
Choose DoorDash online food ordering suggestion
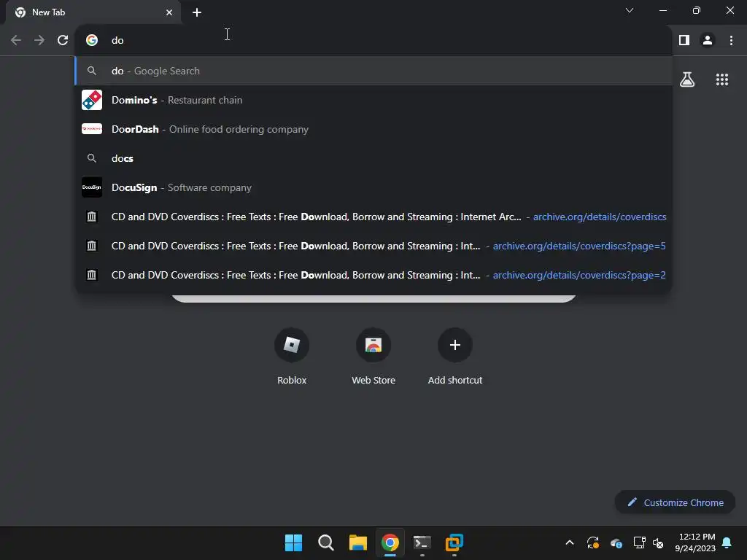373,129
